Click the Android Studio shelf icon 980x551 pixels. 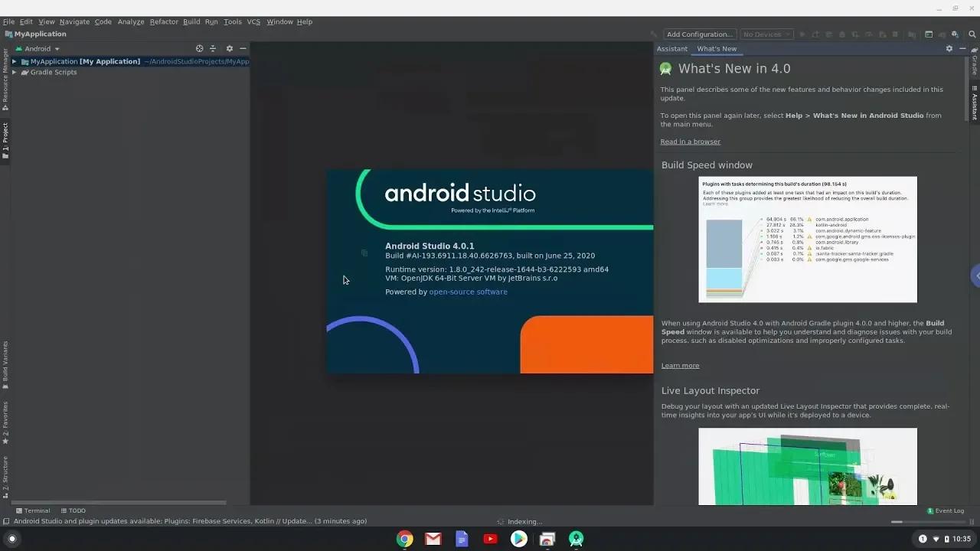pos(576,539)
